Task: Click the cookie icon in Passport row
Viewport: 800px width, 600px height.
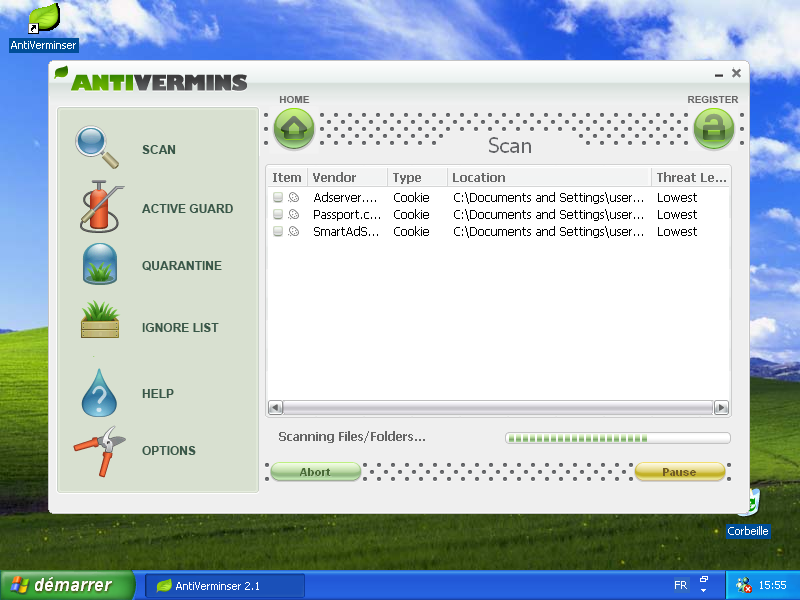Action: [x=294, y=214]
